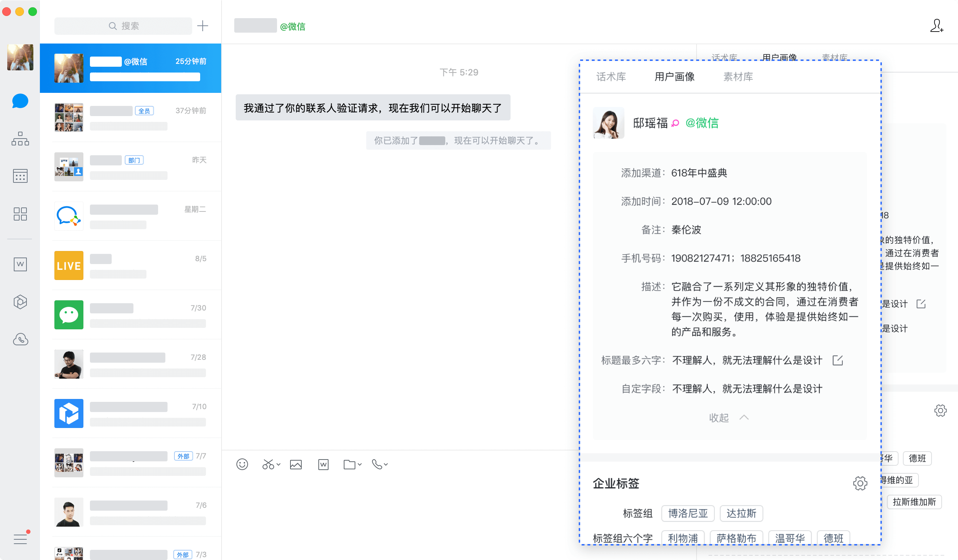The height and width of the screenshot is (560, 958).
Task: Open settings gear beside 企业标签
Action: point(860,483)
